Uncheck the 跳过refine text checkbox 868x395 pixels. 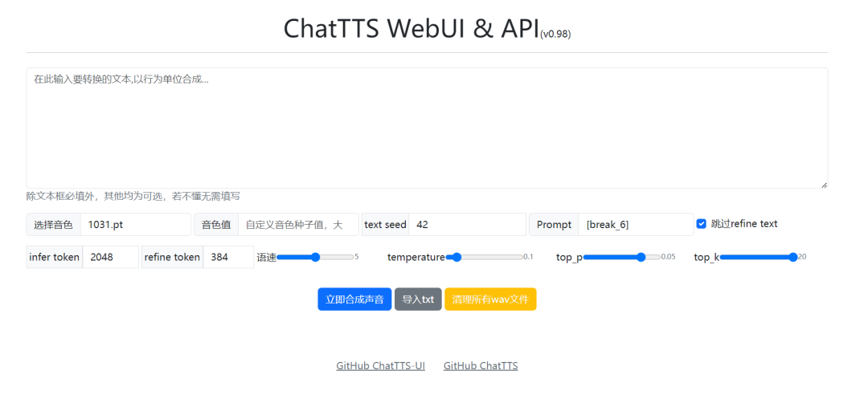[702, 223]
